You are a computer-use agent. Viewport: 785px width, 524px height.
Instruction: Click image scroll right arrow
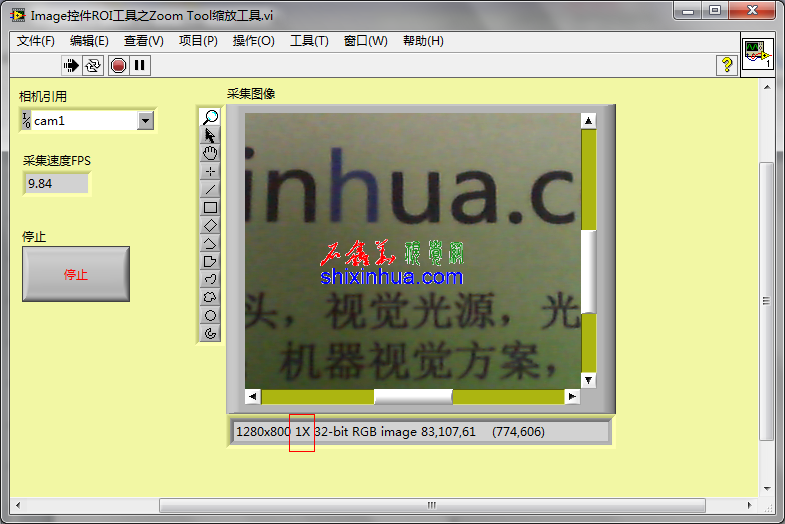(572, 397)
